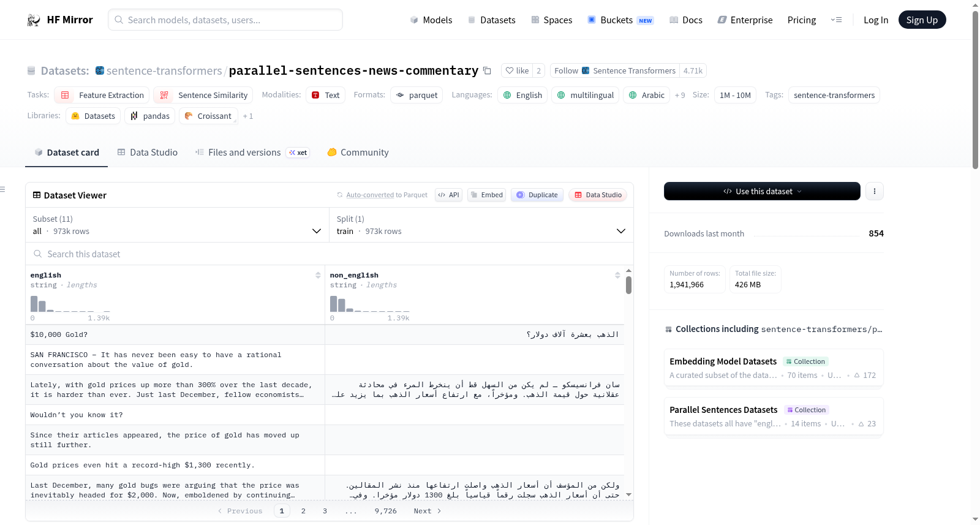Select the row "Wouldn't you know it?"
The width and height of the screenshot is (980, 525).
coord(325,415)
